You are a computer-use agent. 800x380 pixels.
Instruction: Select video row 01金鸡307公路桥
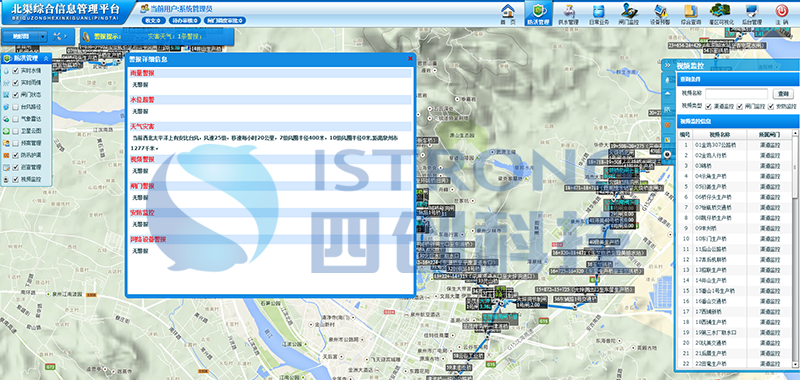[x=735, y=144]
